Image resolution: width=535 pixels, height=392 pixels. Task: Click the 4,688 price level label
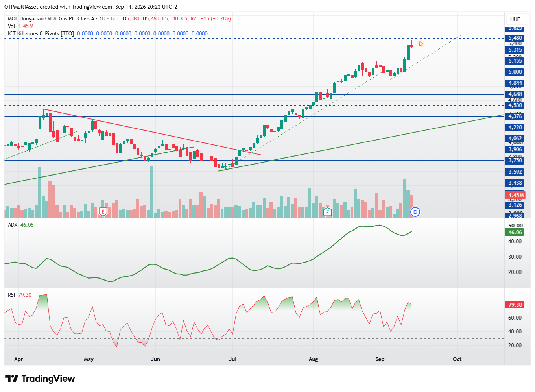tap(515, 94)
